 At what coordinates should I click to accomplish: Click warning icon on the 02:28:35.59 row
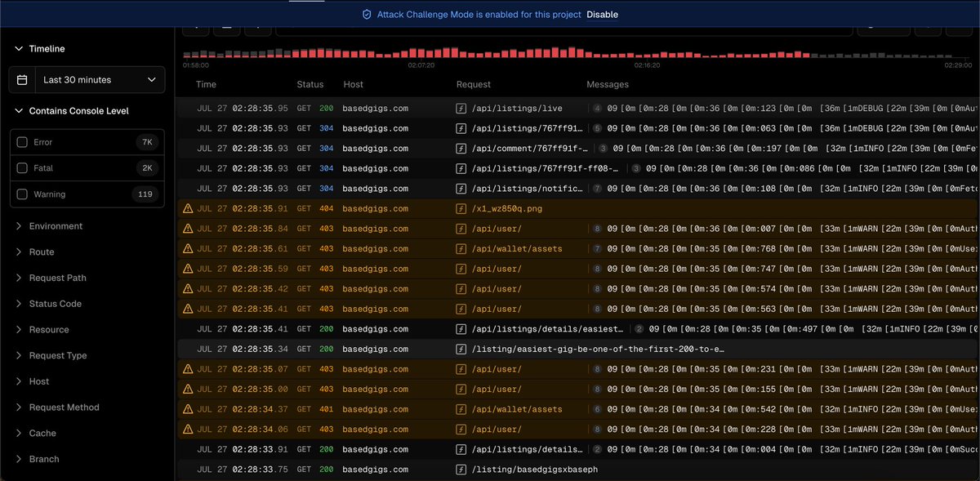point(188,269)
